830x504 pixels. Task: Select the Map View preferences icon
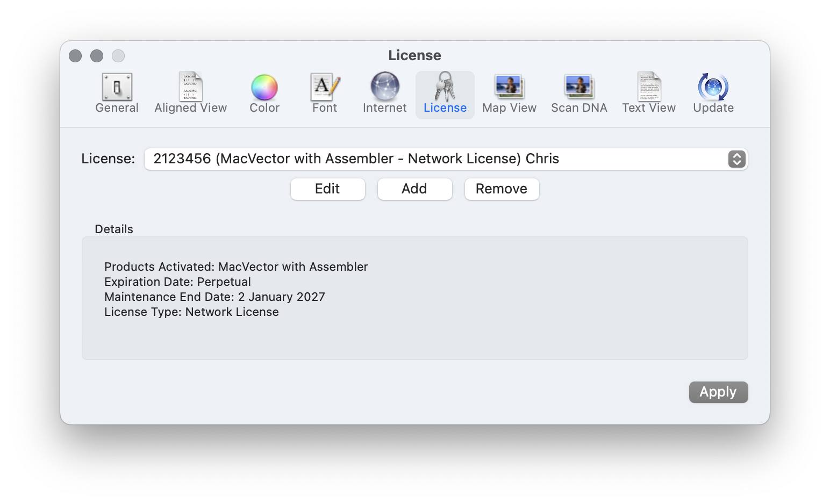click(x=509, y=92)
